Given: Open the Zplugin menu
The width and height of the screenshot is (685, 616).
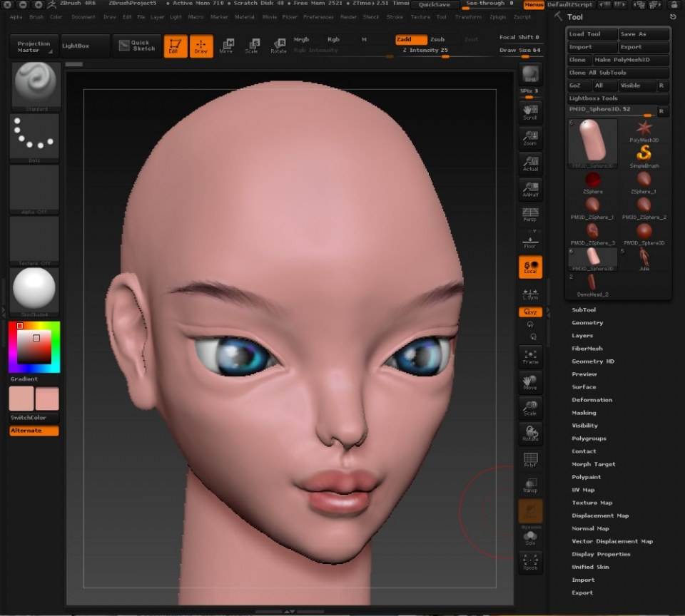Looking at the screenshot, I should pos(497,17).
